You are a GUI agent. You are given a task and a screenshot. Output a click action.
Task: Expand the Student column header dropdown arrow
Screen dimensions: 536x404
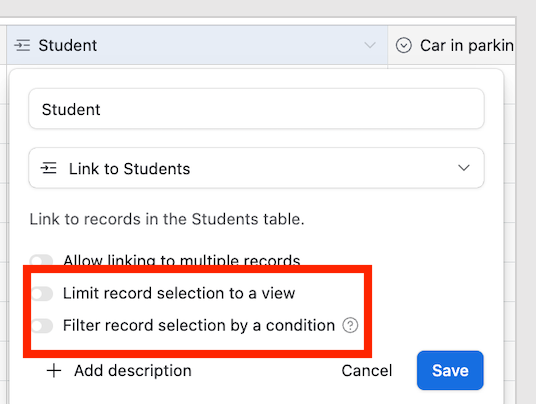pos(370,45)
